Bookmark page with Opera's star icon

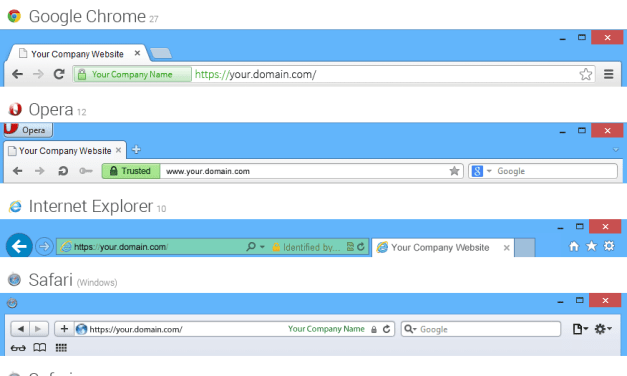click(454, 171)
